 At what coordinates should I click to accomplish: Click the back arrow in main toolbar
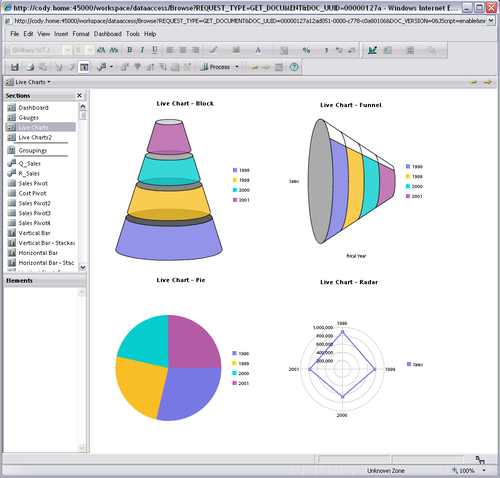point(254,67)
